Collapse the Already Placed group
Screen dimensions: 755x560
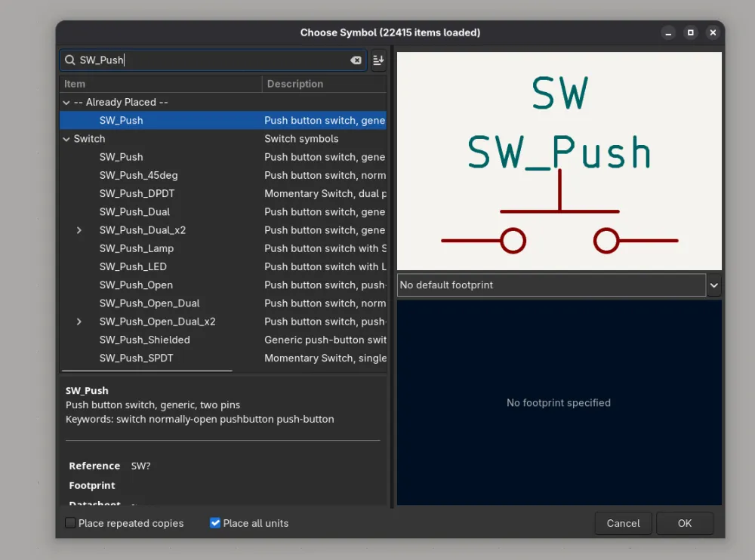pos(66,102)
